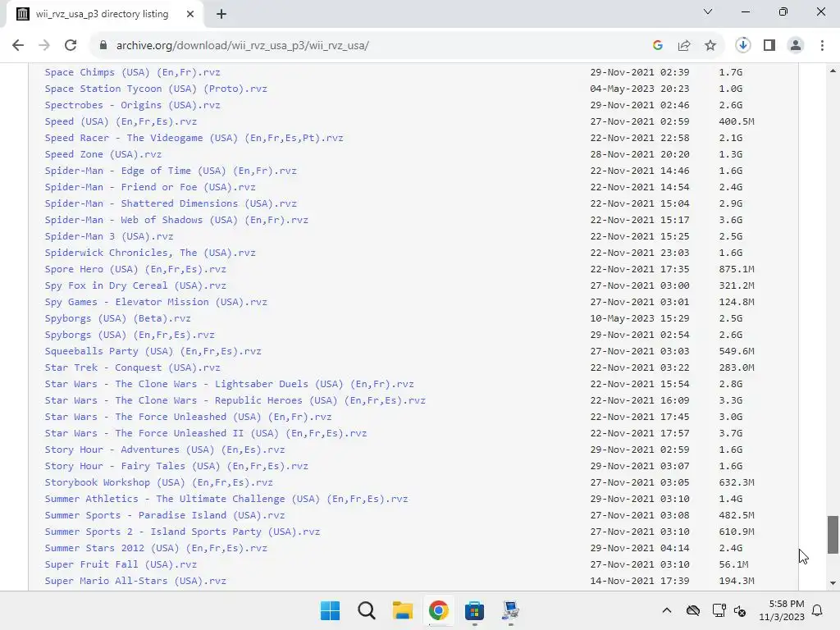The width and height of the screenshot is (840, 630).
Task: Click Speed Zone (USA).rvz link
Action: point(103,153)
